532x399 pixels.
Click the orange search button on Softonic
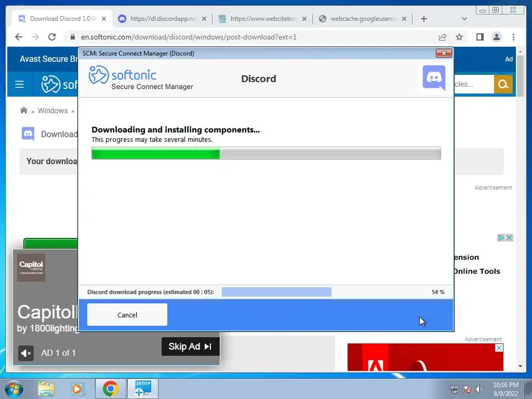click(x=503, y=84)
